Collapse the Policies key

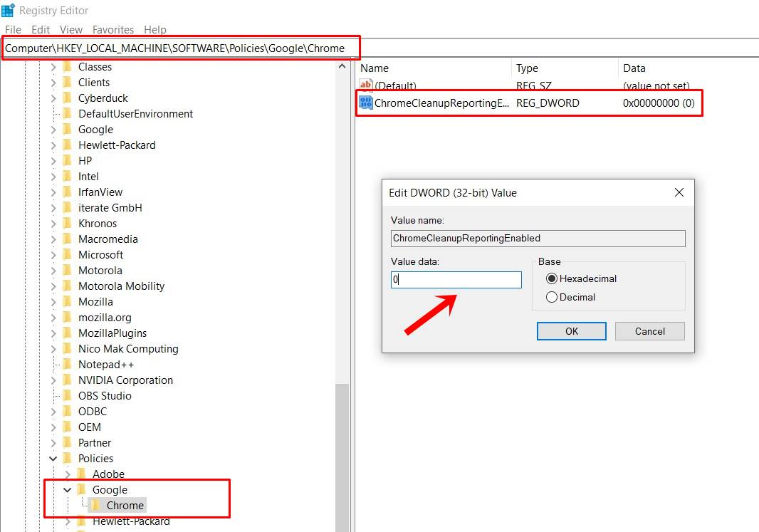[53, 459]
